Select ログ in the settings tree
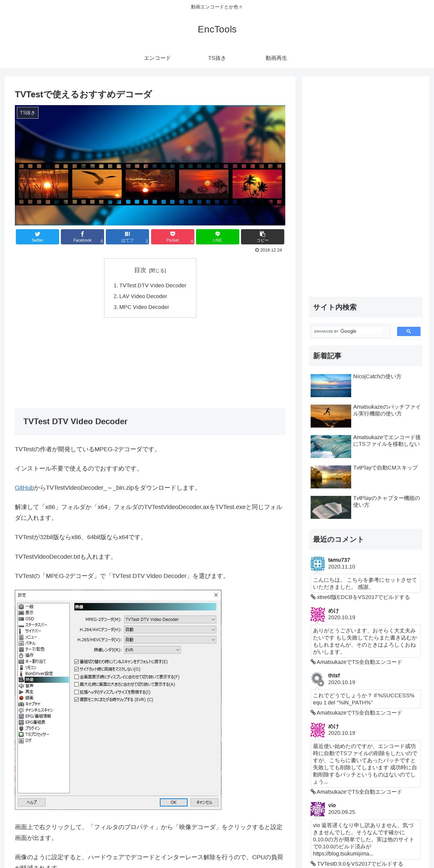The height and width of the screenshot is (868, 434). [28, 740]
